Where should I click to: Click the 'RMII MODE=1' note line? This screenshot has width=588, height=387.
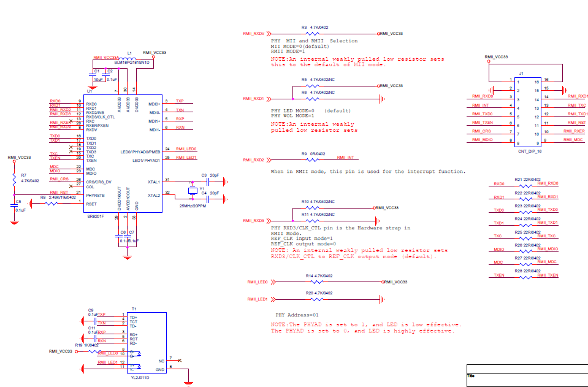[288, 52]
